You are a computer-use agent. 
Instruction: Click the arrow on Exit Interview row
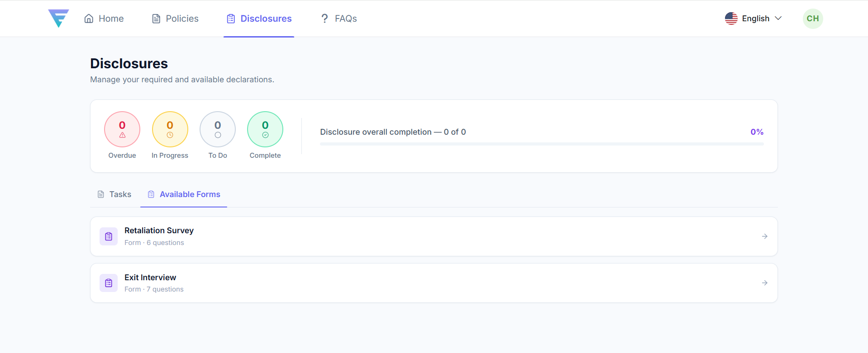(x=764, y=283)
